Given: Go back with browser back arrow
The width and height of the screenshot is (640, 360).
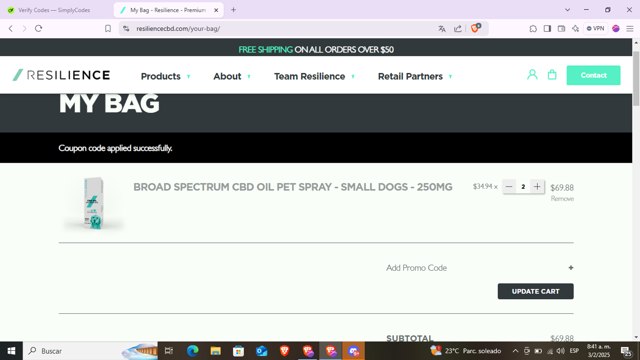Looking at the screenshot, I should (11, 29).
